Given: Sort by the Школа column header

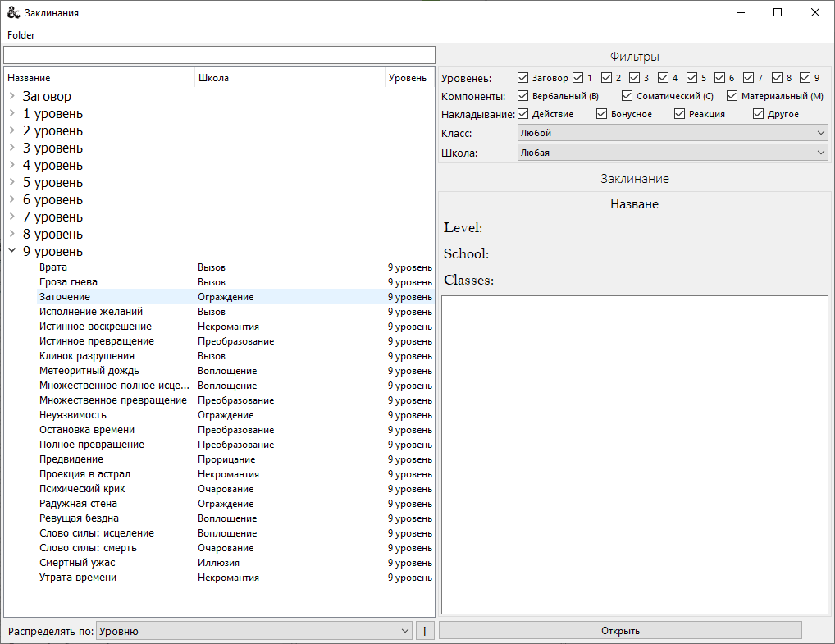Looking at the screenshot, I should pos(289,78).
